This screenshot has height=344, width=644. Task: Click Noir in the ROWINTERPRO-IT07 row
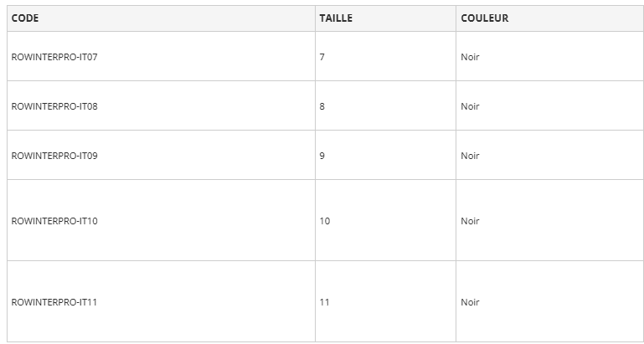(470, 57)
